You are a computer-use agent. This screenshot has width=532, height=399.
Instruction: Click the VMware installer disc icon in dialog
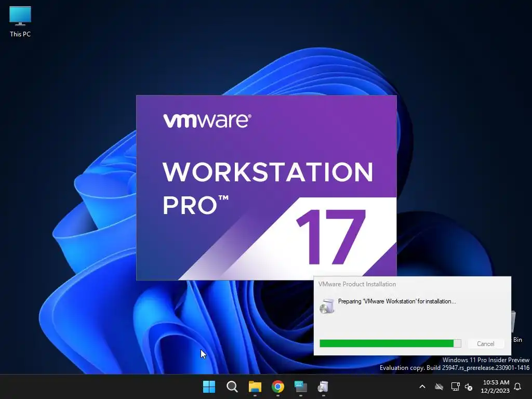coord(327,306)
